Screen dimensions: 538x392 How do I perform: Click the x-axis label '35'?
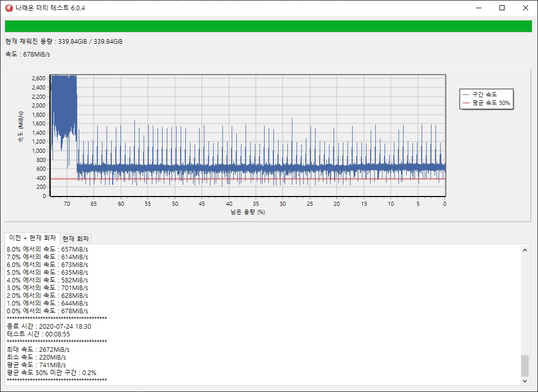(x=256, y=204)
